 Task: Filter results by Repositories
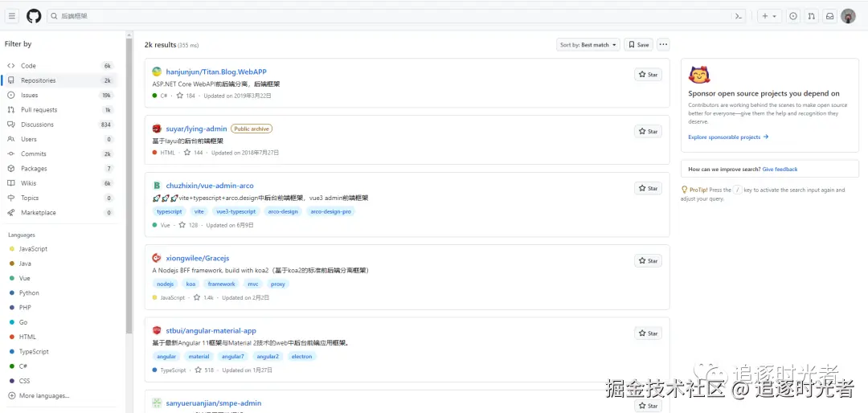[x=59, y=80]
